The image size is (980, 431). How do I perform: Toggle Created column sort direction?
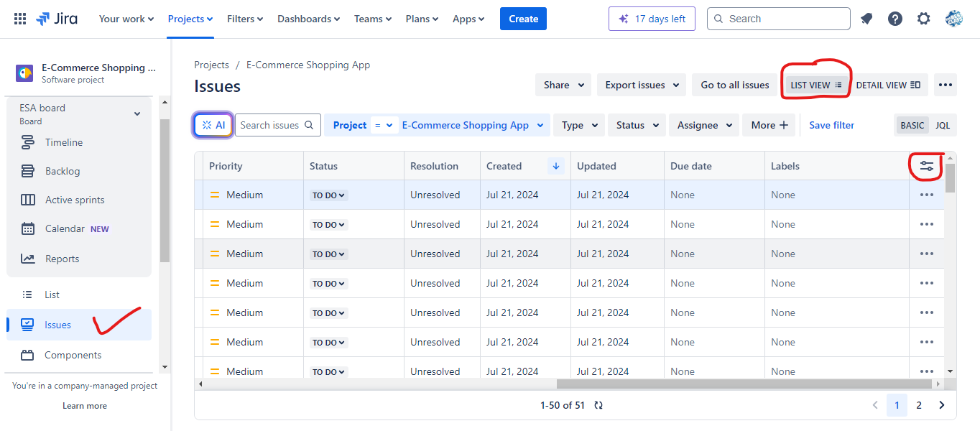click(555, 165)
